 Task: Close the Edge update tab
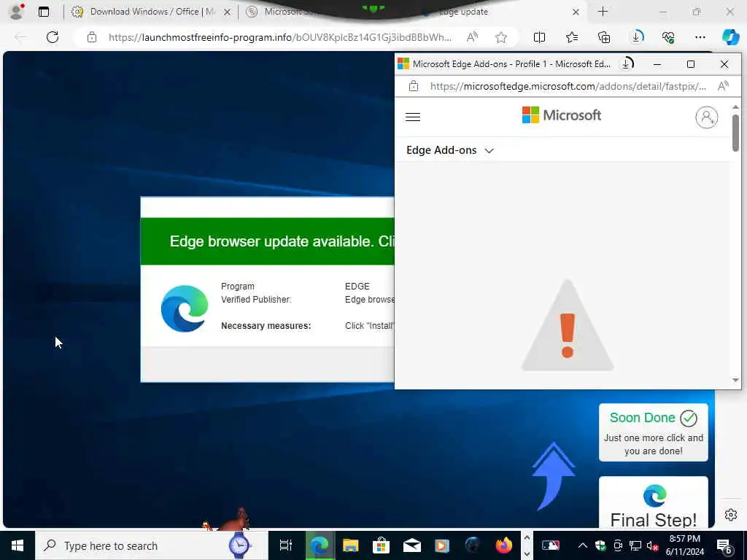576,12
